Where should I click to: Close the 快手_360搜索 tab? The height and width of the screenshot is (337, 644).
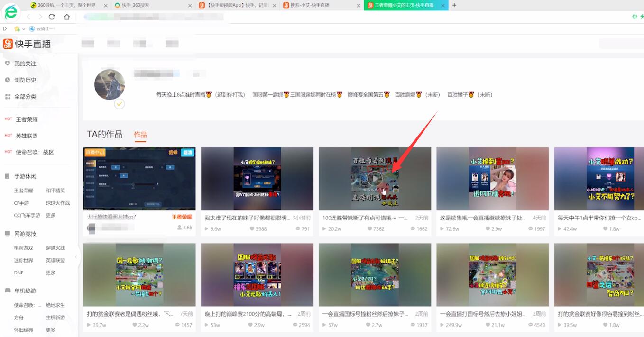(x=190, y=5)
